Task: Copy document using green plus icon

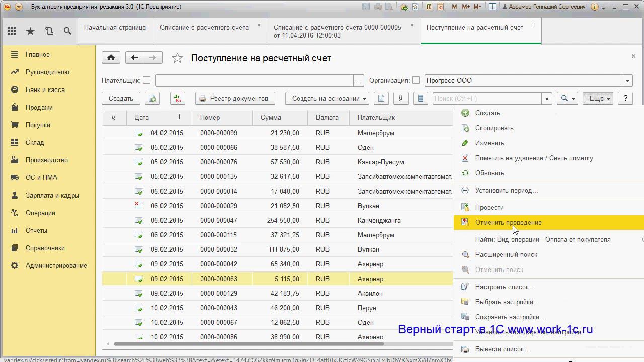Action: 152,99
